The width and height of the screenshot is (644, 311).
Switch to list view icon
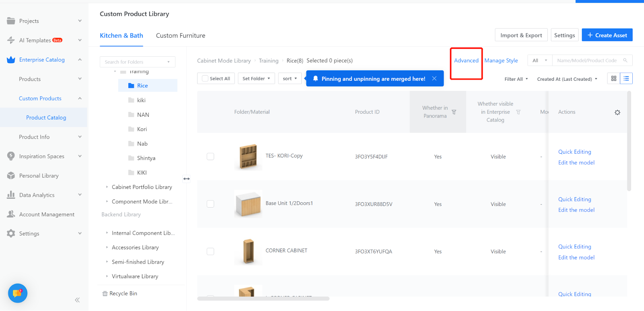626,78
